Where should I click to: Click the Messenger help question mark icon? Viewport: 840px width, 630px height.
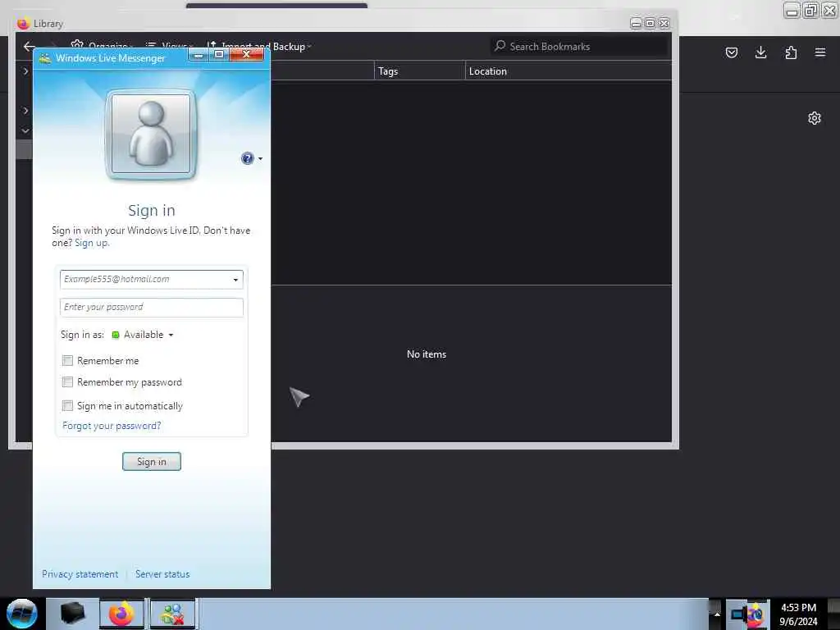pyautogui.click(x=247, y=158)
